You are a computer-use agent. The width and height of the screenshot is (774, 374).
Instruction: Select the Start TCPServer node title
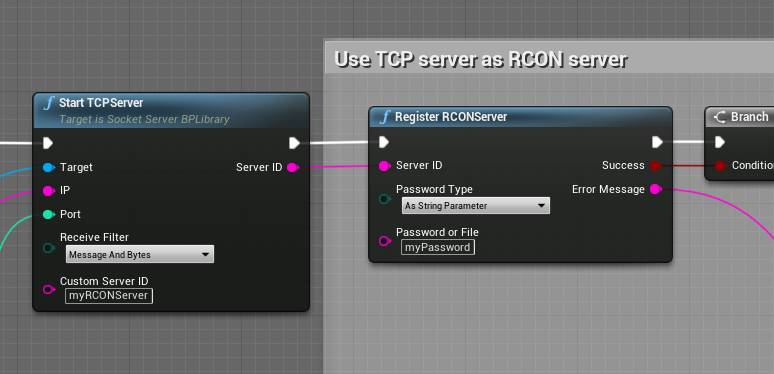click(101, 103)
